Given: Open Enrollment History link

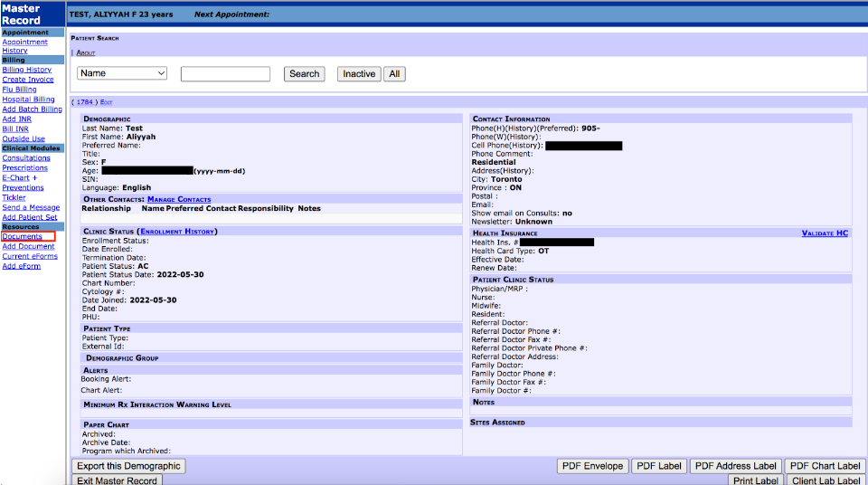Looking at the screenshot, I should (x=177, y=231).
